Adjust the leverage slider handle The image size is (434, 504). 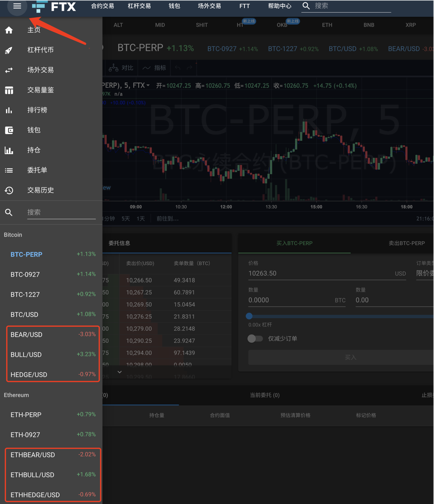(249, 316)
